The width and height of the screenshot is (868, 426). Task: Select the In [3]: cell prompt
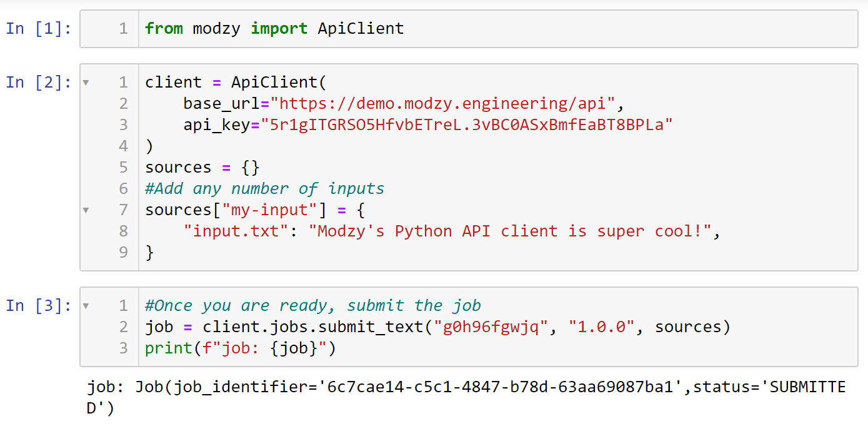(x=39, y=306)
